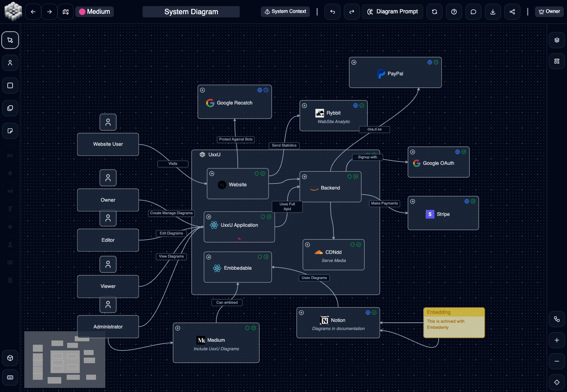Select the 'Create Manage Diagrams' label
This screenshot has height=392, width=567.
coord(171,213)
